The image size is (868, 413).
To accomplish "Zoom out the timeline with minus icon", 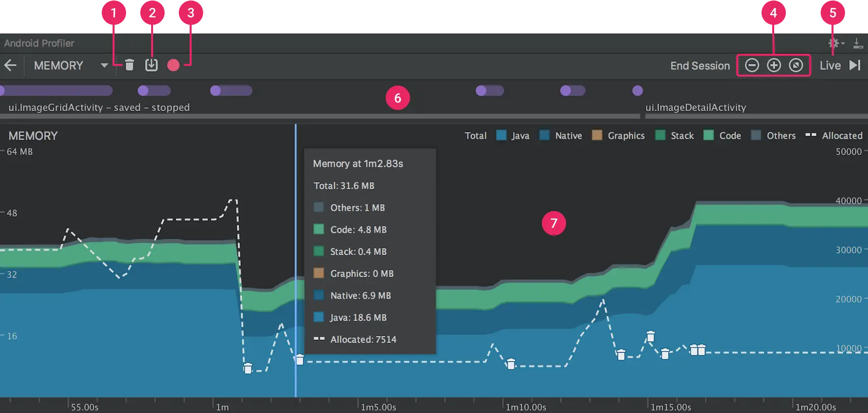I will tap(752, 65).
